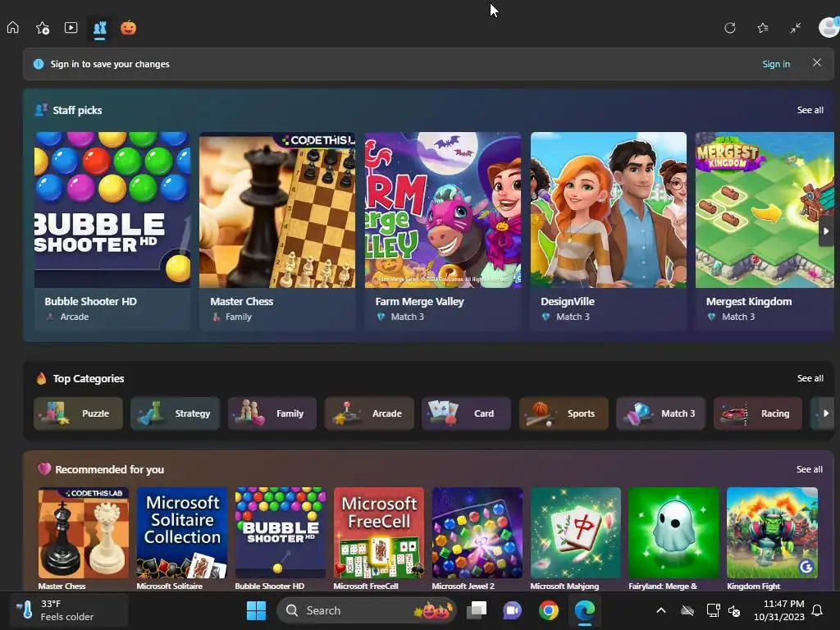The width and height of the screenshot is (840, 630).
Task: Select the Family category
Action: coord(272,413)
